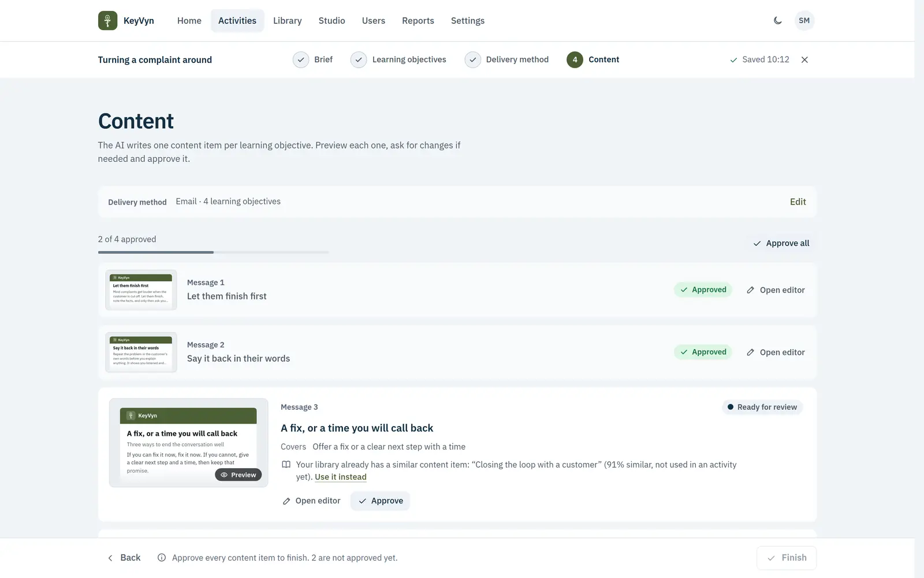Click the Approve all button
Image resolution: width=924 pixels, height=578 pixels.
pyautogui.click(x=781, y=243)
